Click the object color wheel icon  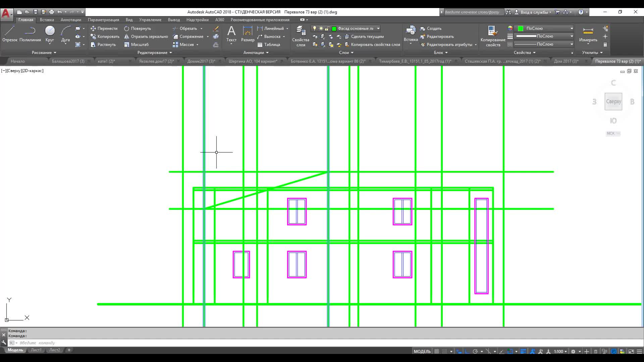coord(510,28)
